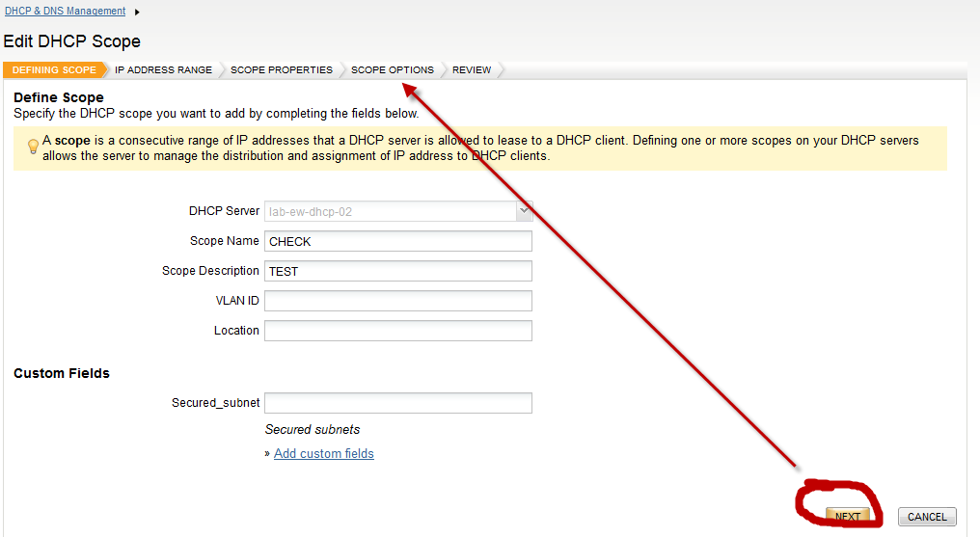Click the 'Specify the DHCP scope' instruction text
The height and width of the screenshot is (537, 980).
click(216, 114)
